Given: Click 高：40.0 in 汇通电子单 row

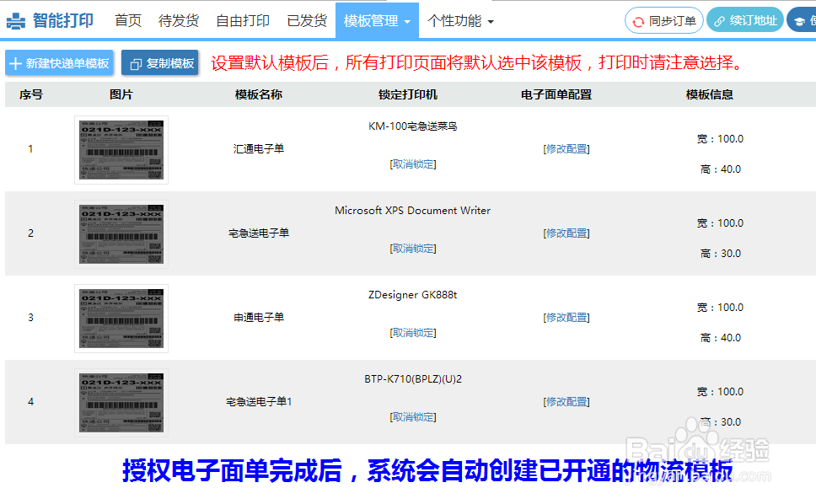Looking at the screenshot, I should (x=720, y=169).
